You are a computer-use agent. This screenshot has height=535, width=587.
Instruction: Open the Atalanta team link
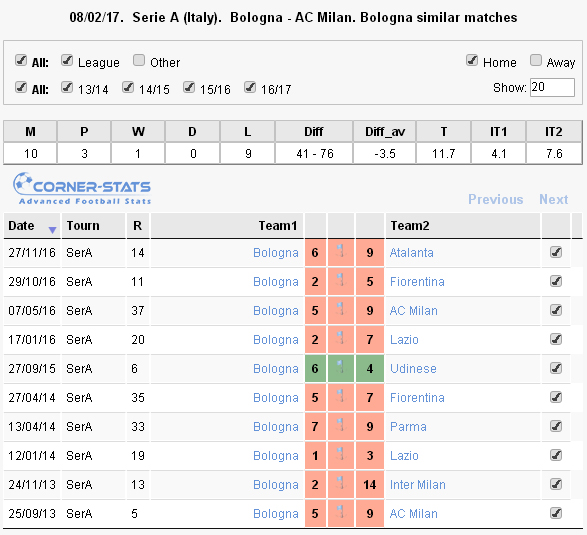[411, 253]
